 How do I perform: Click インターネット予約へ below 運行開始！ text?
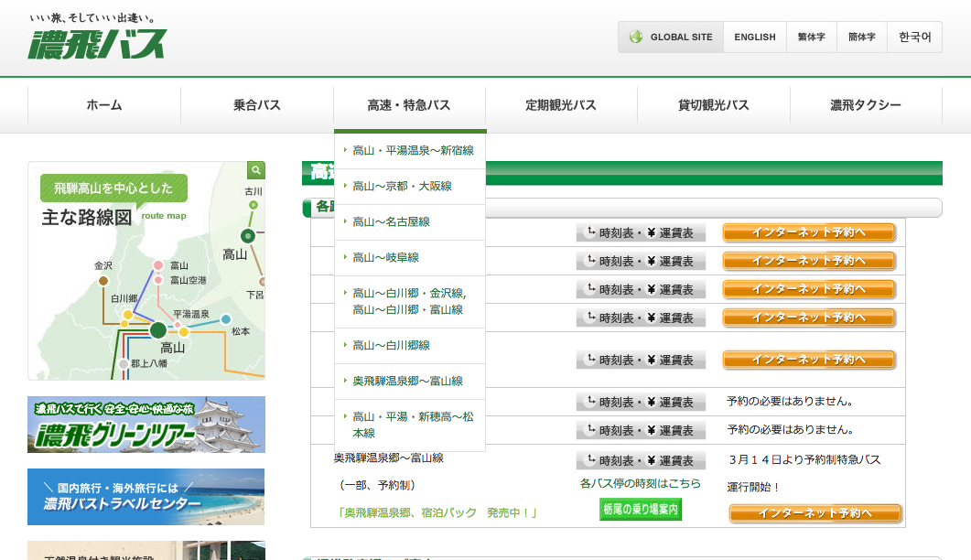coord(815,513)
